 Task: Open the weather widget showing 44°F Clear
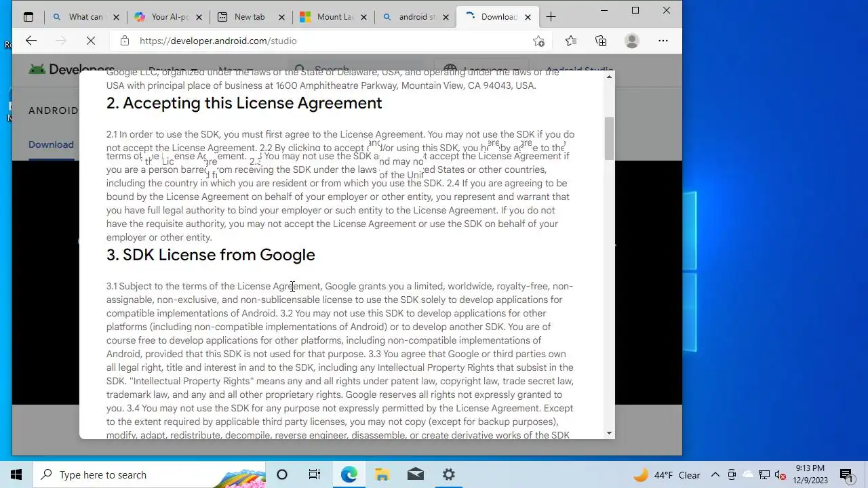667,475
